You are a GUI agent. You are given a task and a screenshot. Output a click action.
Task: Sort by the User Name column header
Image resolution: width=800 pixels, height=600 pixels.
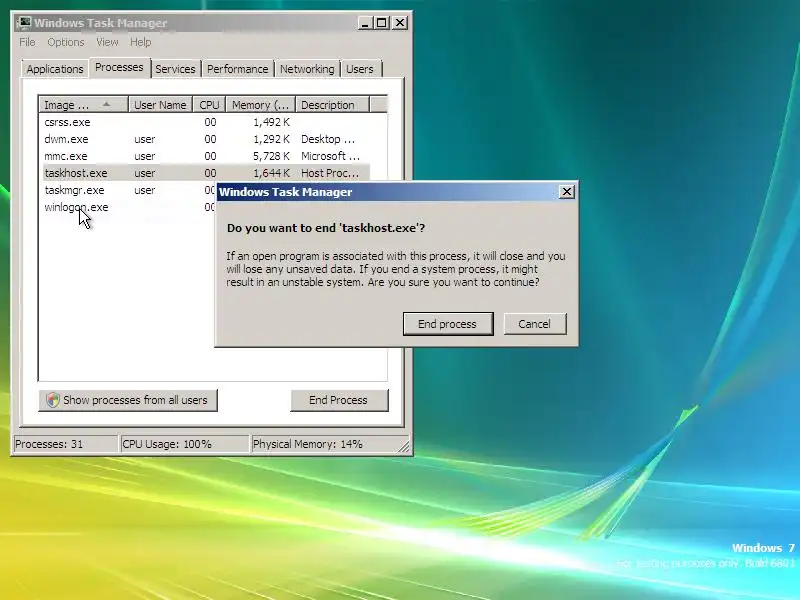tap(160, 105)
